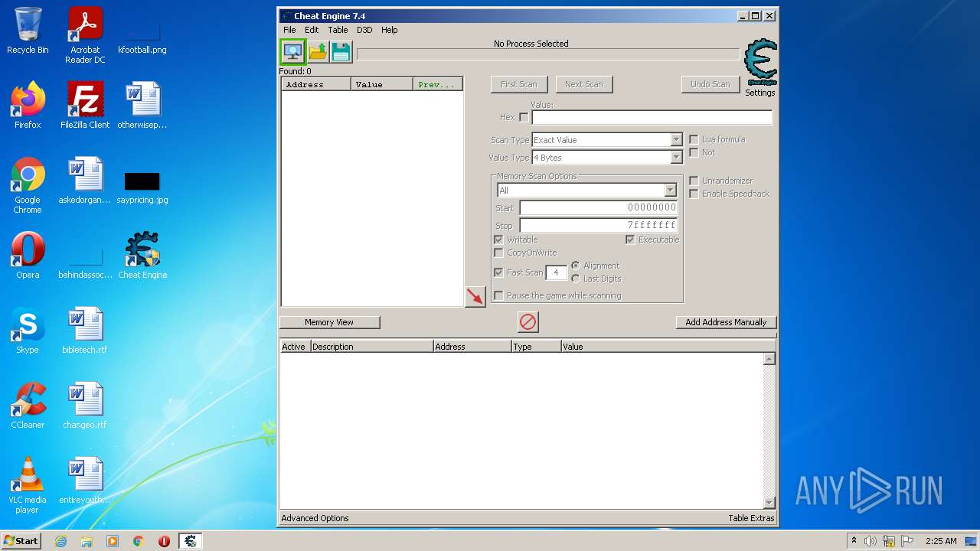
Task: Open the FileZilla Client desktop shortcut
Action: click(85, 106)
